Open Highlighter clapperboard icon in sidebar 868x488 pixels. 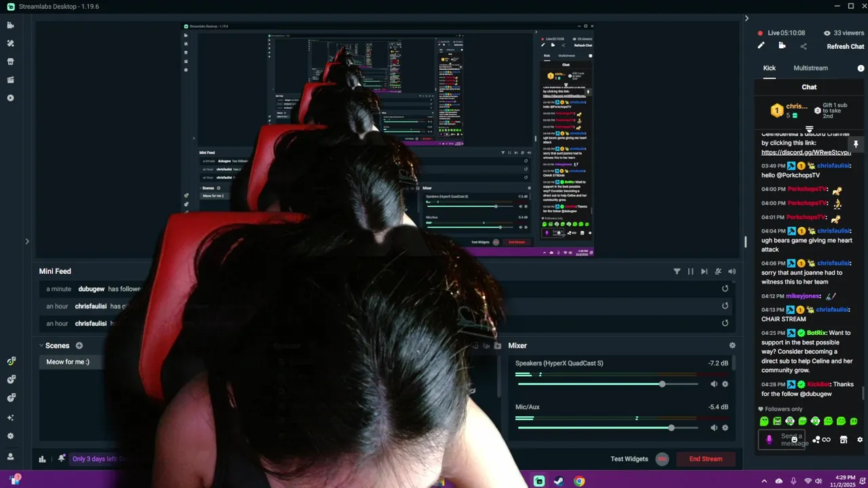click(x=10, y=80)
